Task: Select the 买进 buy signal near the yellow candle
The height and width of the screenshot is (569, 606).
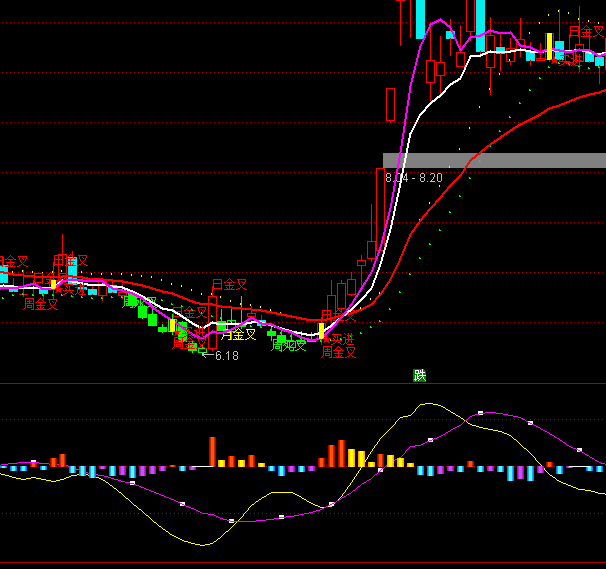Action: (341, 339)
